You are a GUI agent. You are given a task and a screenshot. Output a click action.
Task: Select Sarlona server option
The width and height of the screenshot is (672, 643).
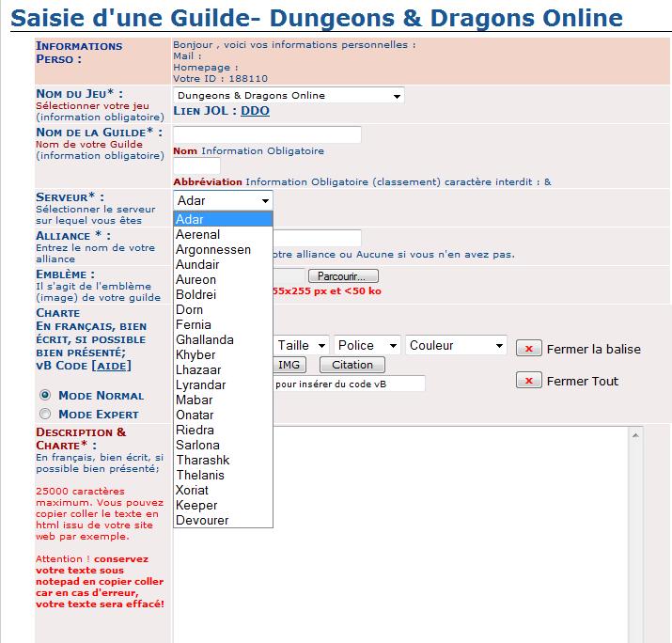tap(223, 445)
